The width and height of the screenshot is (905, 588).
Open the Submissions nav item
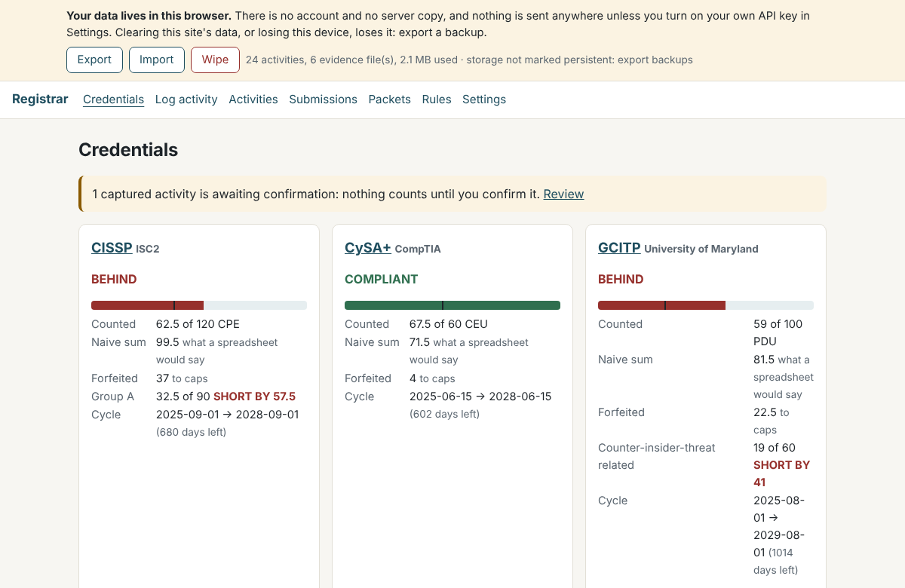pyautogui.click(x=323, y=100)
